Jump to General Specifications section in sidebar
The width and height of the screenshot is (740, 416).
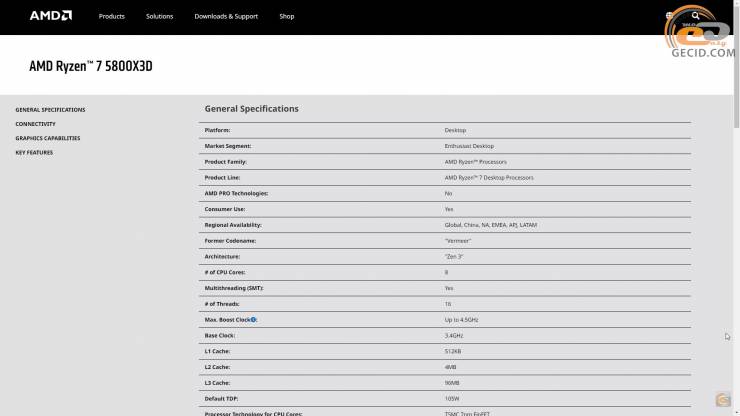point(50,110)
